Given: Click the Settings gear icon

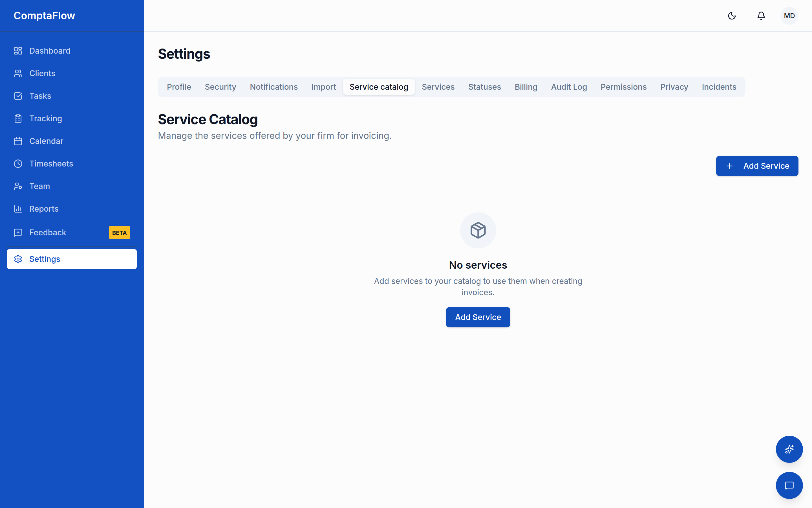Looking at the screenshot, I should coord(18,259).
